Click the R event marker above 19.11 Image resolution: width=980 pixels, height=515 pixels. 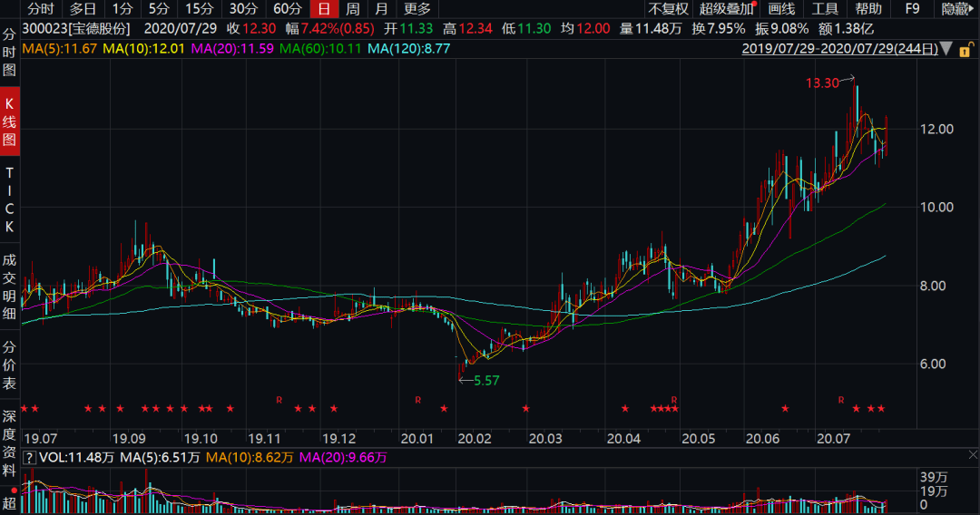point(279,399)
